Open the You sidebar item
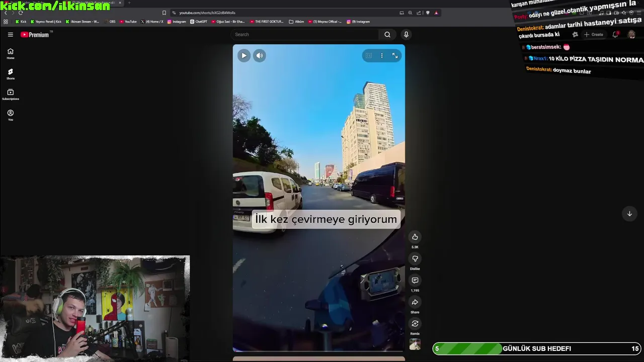Viewport: 644px width, 362px height. [x=10, y=115]
